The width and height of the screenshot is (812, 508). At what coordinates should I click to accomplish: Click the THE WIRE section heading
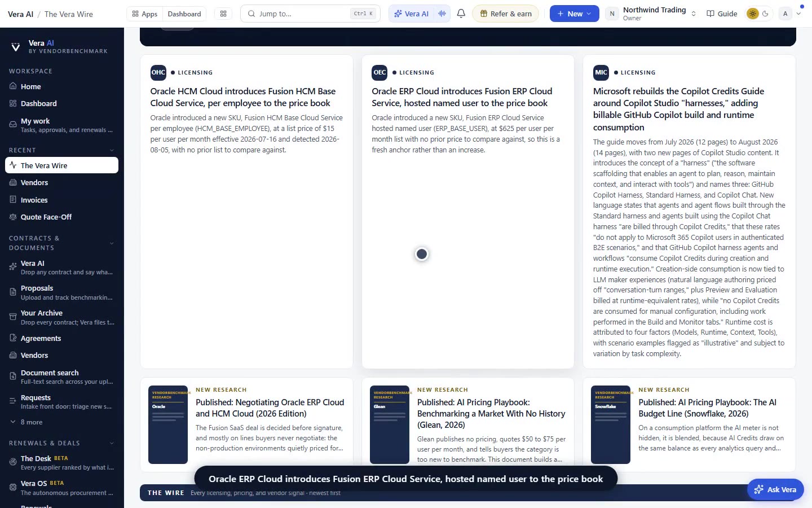[x=166, y=493]
